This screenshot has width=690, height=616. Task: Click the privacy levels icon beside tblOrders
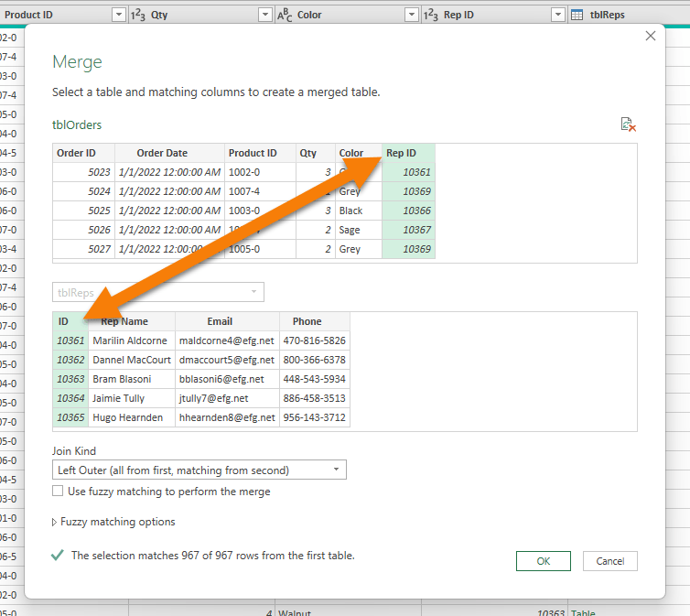click(628, 124)
